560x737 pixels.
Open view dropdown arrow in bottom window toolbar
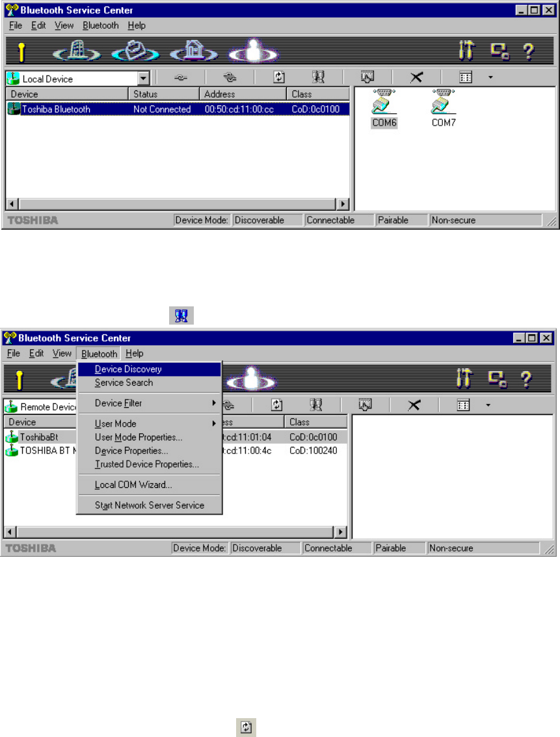(x=488, y=405)
